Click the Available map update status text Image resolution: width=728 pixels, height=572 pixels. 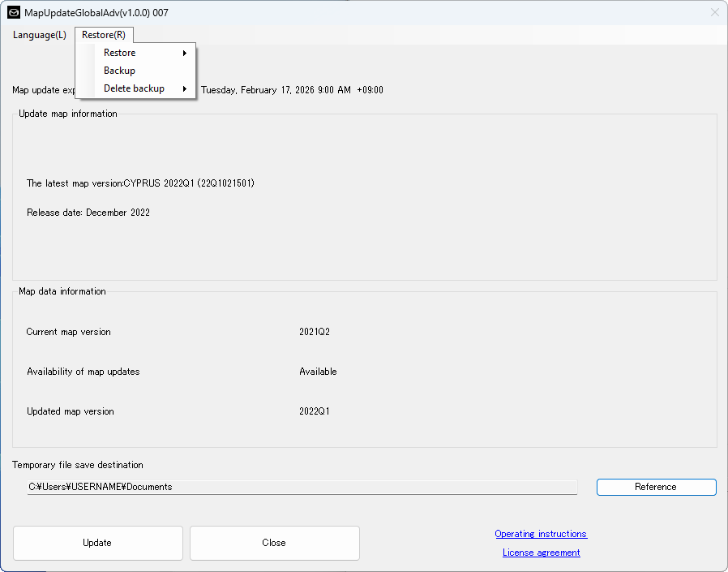click(318, 372)
